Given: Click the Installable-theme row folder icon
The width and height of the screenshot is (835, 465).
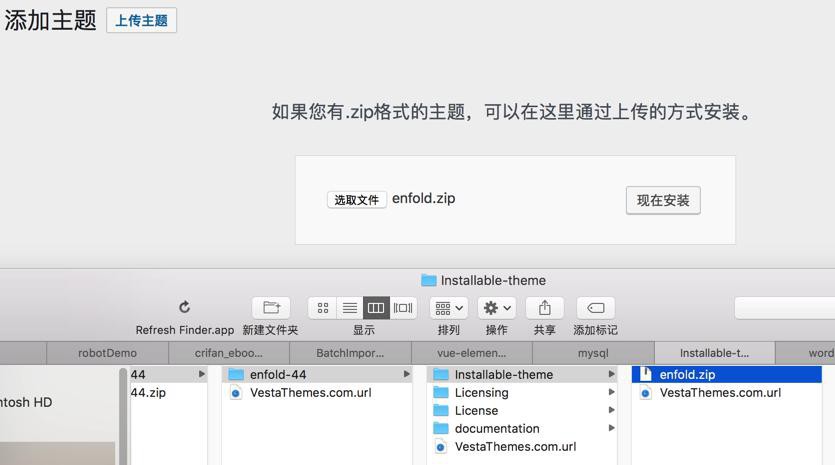Looking at the screenshot, I should click(441, 374).
